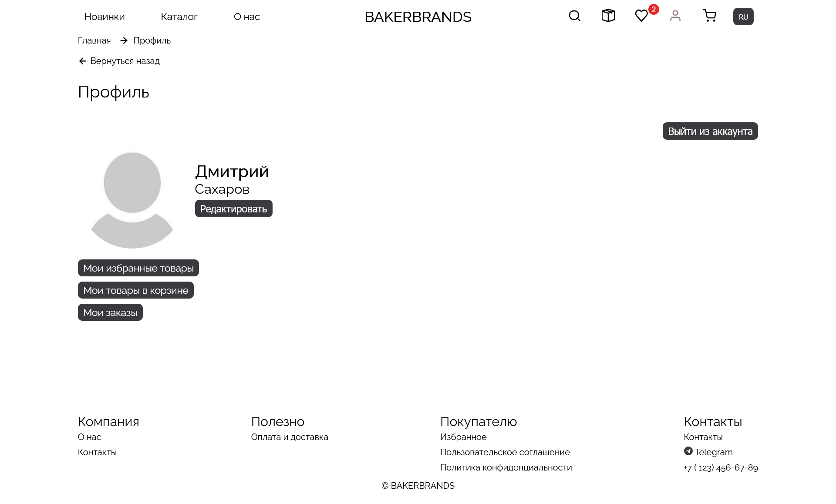Open Пользовательское соглашение link

[505, 452]
